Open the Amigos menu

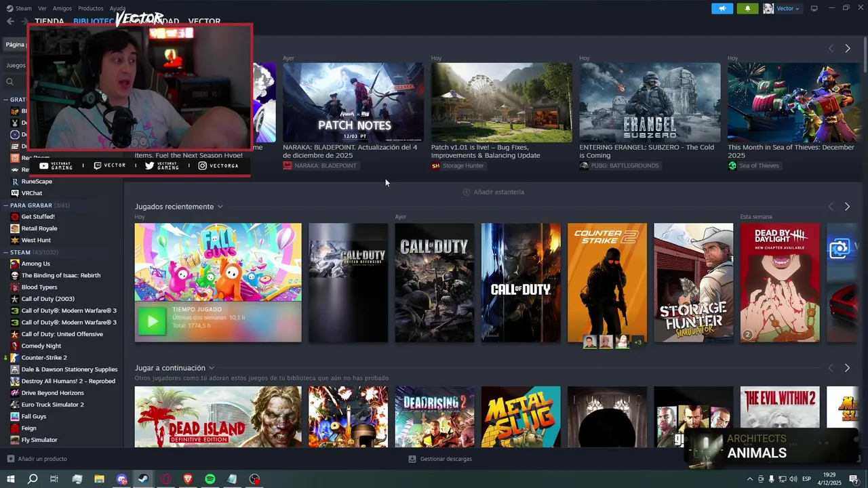[62, 8]
